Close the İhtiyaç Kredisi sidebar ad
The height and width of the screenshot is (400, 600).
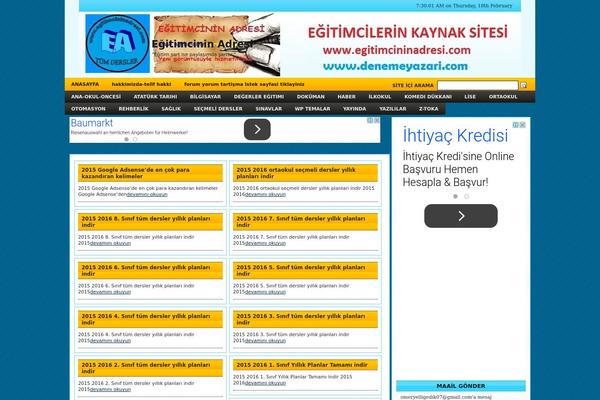(522, 125)
